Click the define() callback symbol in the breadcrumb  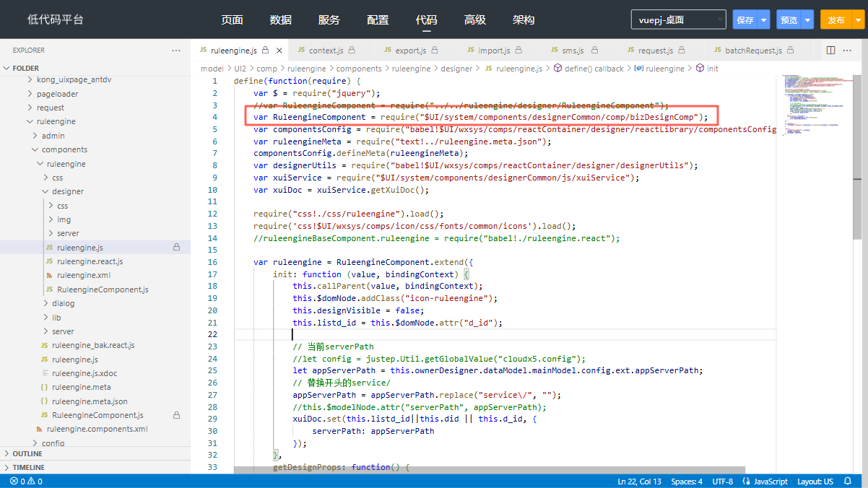(x=588, y=69)
